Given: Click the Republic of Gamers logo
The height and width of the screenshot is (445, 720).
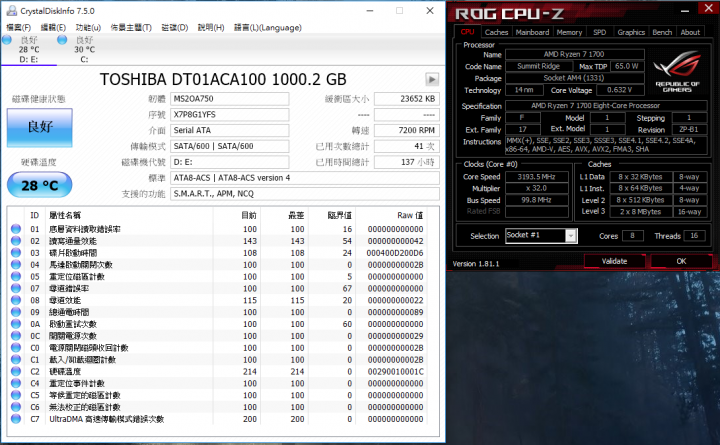Looking at the screenshot, I should pos(677,71).
